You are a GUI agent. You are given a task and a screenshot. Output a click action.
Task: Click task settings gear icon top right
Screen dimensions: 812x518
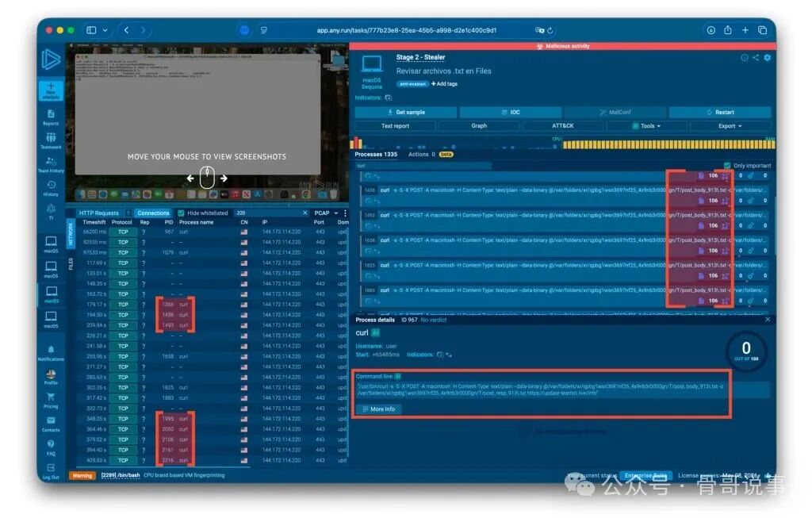768,57
